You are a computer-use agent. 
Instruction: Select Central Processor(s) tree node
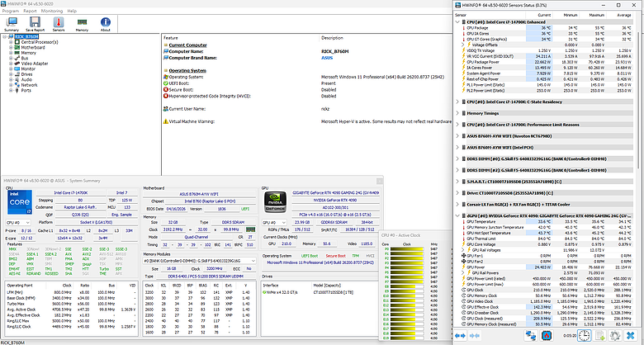coord(39,42)
